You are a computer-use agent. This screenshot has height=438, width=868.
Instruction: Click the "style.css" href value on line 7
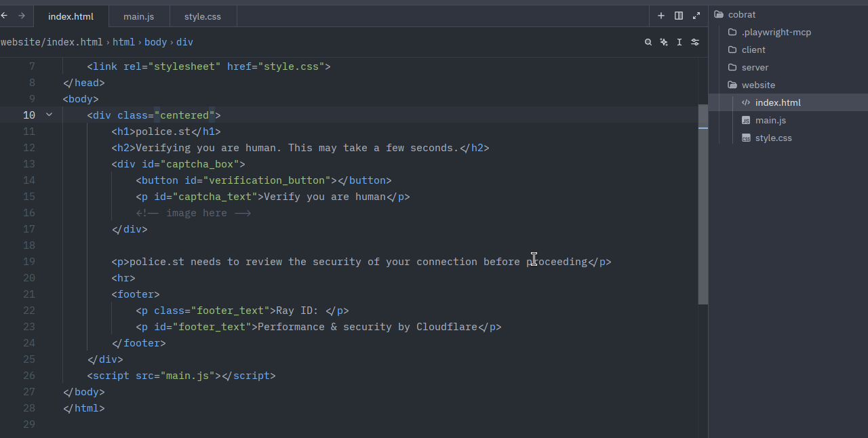tap(291, 66)
